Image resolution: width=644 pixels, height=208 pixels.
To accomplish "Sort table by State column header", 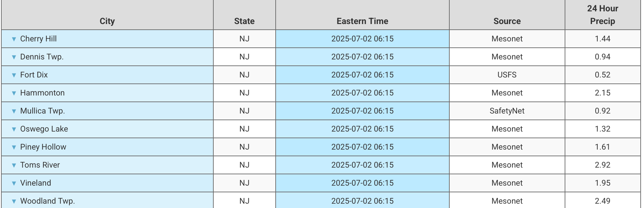I will [244, 21].
